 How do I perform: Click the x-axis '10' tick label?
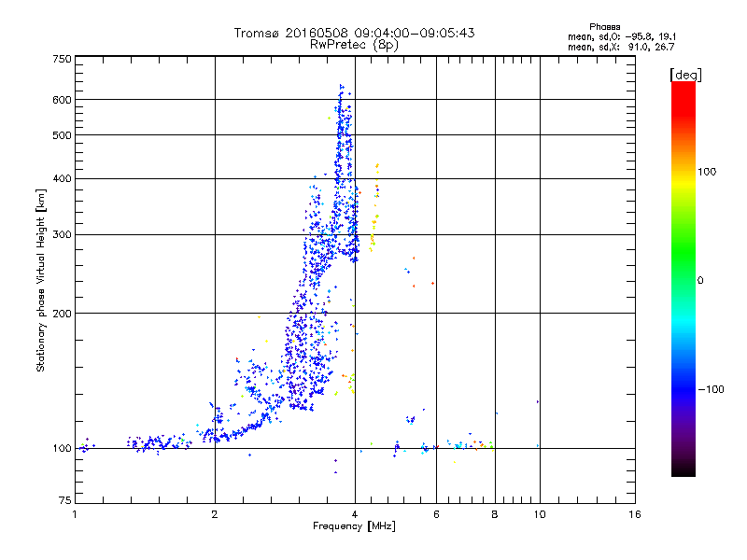coord(540,514)
